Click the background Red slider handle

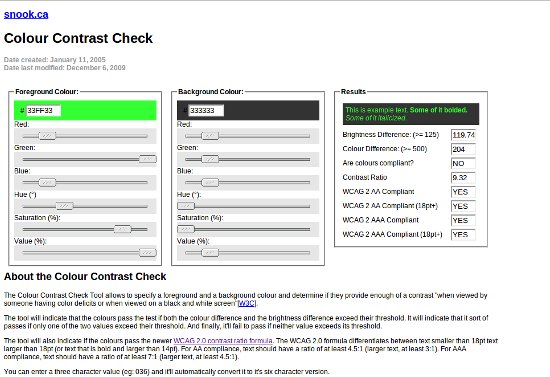210,136
